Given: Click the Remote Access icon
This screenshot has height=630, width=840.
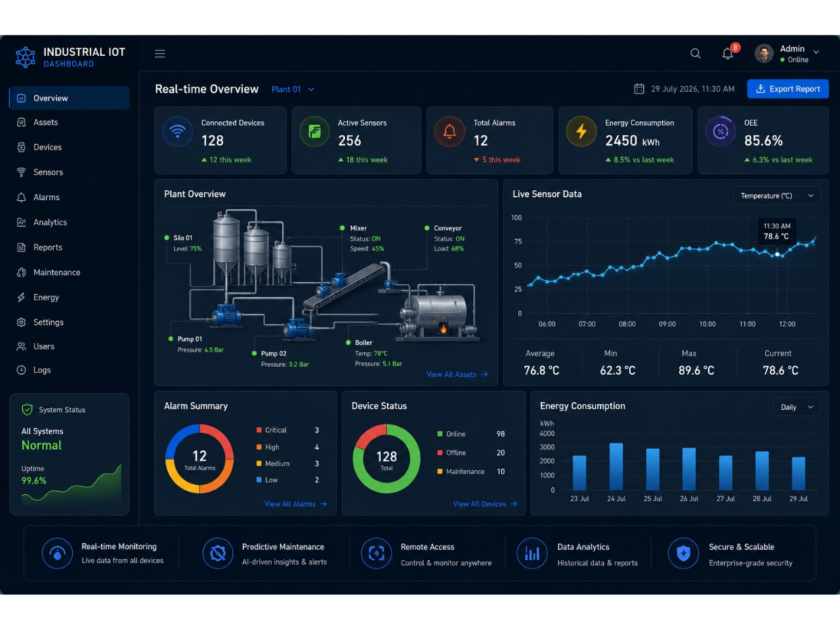Looking at the screenshot, I should pos(377,553).
